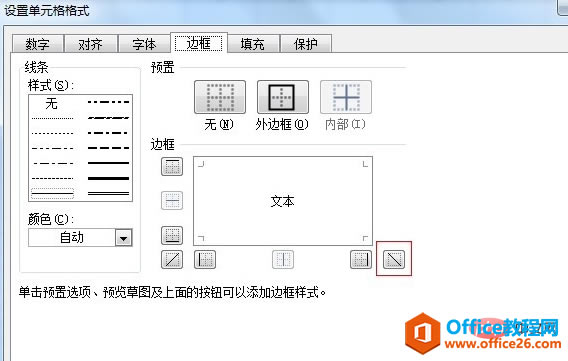Switch to the 数字 tab
The image size is (568, 361).
tap(38, 44)
